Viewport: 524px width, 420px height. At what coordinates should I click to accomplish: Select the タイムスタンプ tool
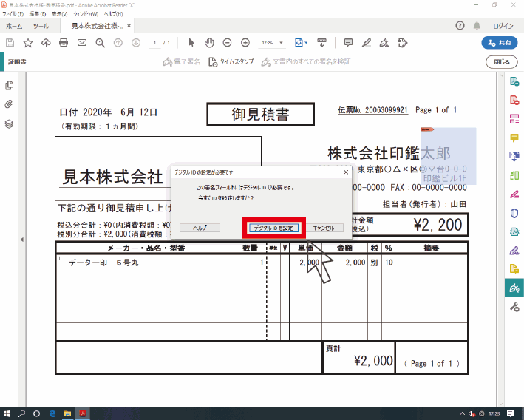coord(231,62)
